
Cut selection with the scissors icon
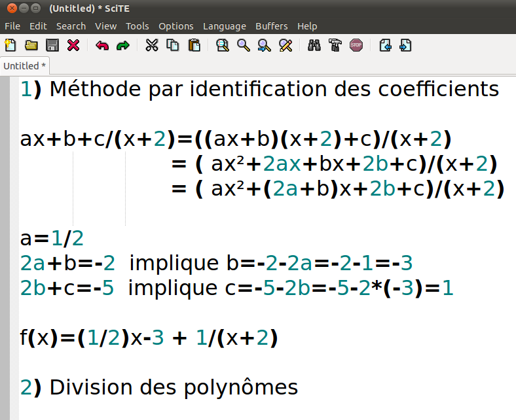[152, 45]
